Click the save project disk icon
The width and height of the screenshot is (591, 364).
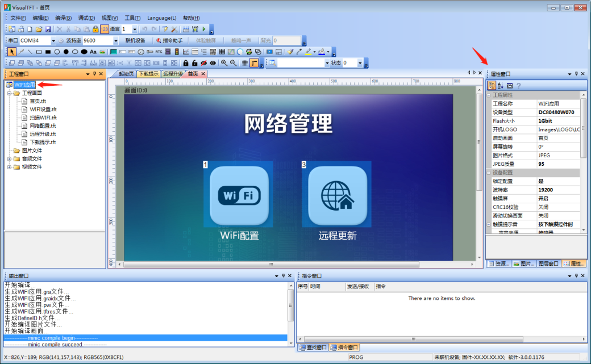48,29
